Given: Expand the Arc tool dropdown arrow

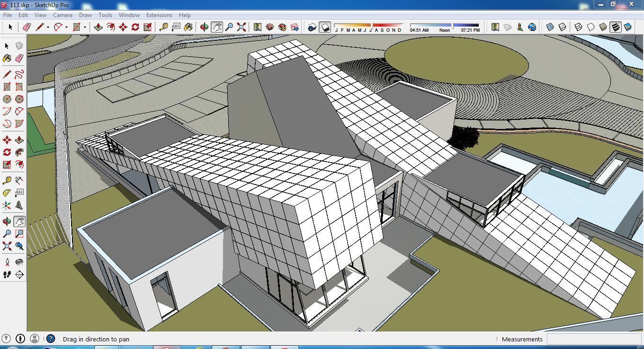Looking at the screenshot, I should point(66,27).
